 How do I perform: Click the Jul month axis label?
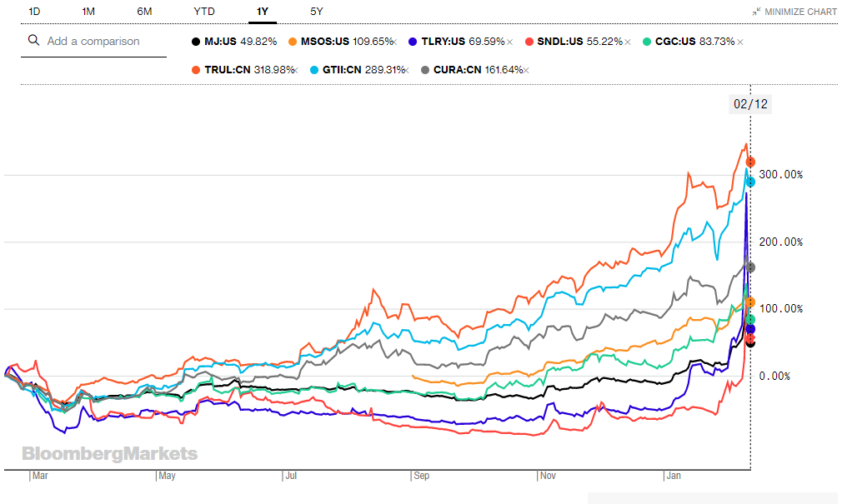click(x=291, y=476)
